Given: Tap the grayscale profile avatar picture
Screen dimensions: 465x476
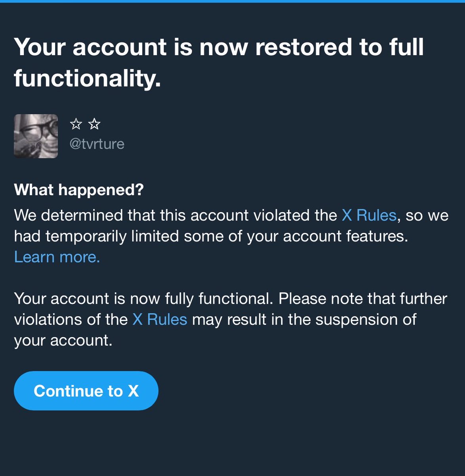Looking at the screenshot, I should point(36,136).
